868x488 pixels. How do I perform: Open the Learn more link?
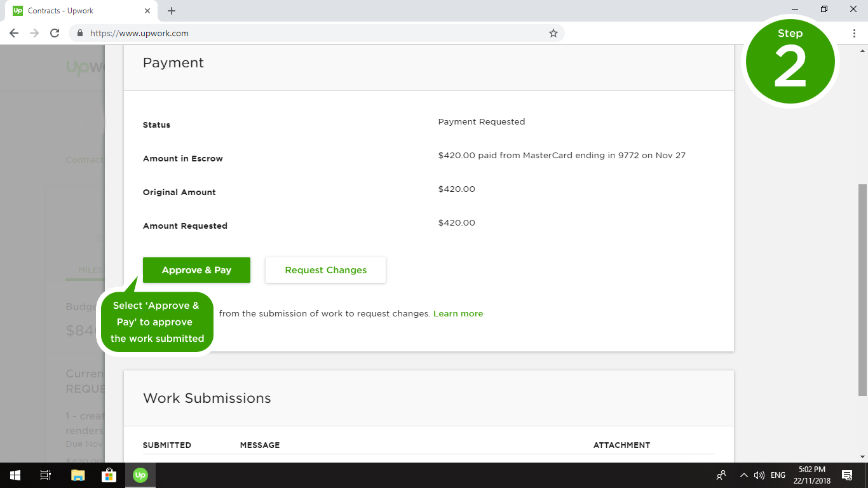[458, 314]
